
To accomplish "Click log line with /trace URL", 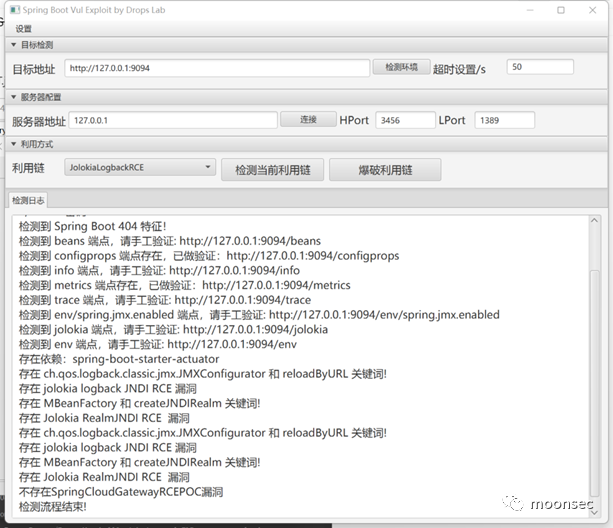I will click(x=165, y=300).
